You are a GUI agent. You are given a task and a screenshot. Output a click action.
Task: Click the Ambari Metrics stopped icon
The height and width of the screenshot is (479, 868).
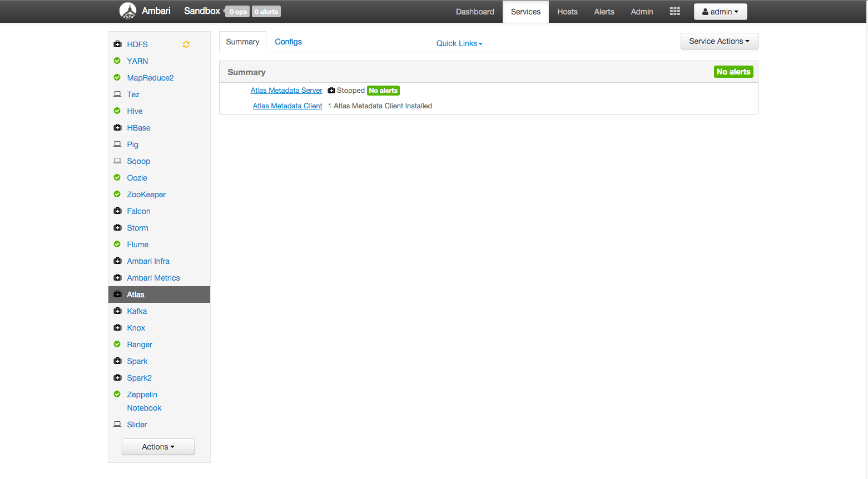point(117,277)
